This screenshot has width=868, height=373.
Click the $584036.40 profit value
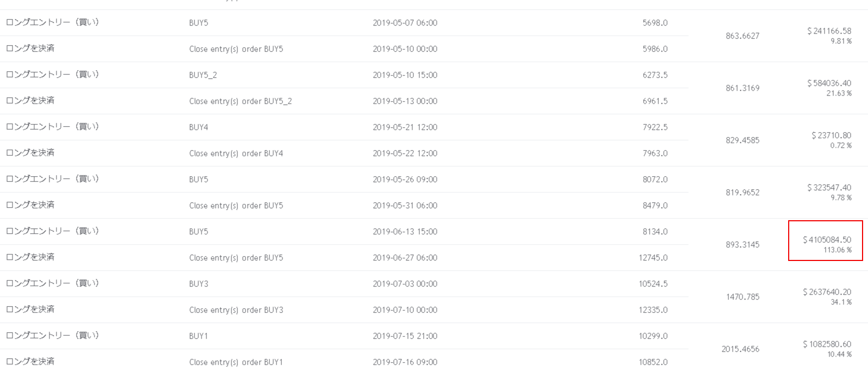coord(829,83)
